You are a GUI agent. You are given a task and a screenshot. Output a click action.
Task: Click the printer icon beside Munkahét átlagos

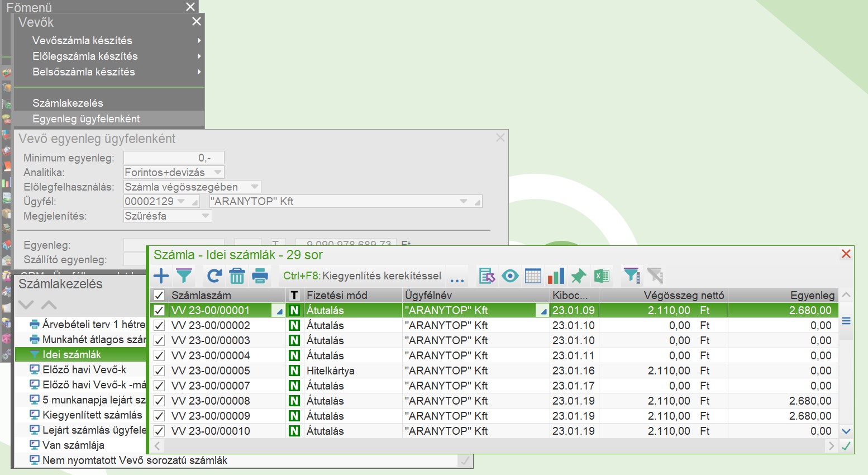(x=35, y=339)
